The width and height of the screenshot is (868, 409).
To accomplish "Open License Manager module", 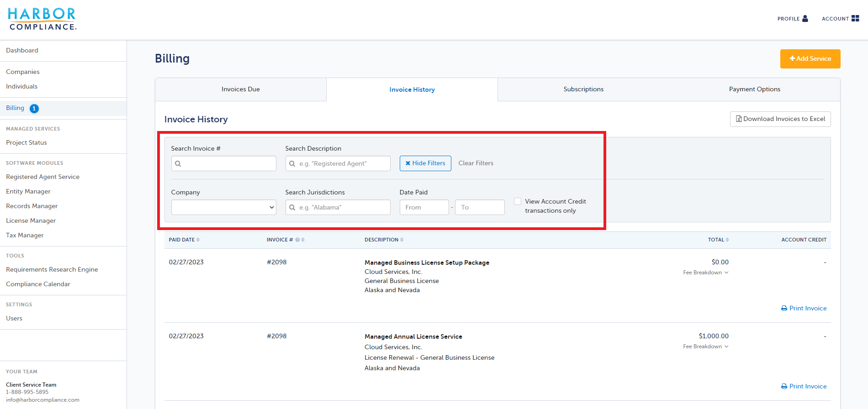I will (31, 220).
